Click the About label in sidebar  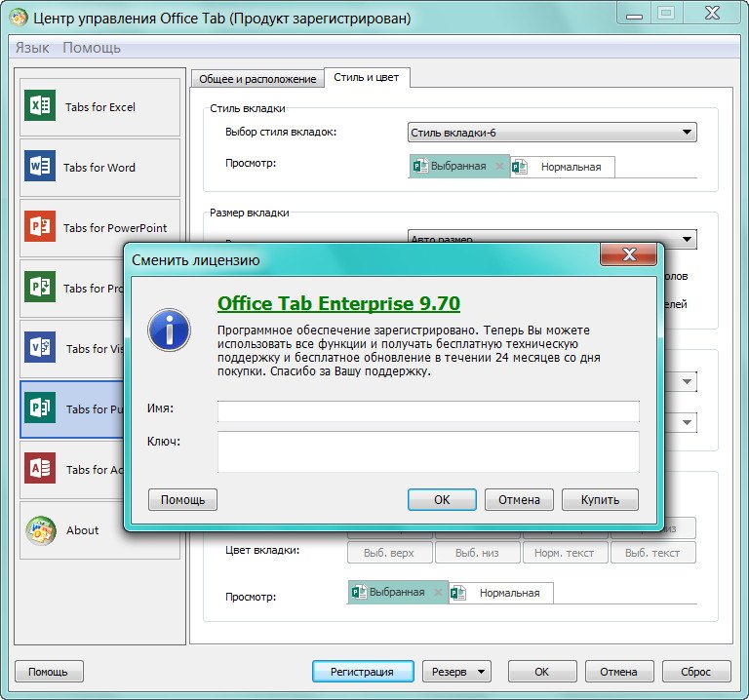(x=83, y=530)
